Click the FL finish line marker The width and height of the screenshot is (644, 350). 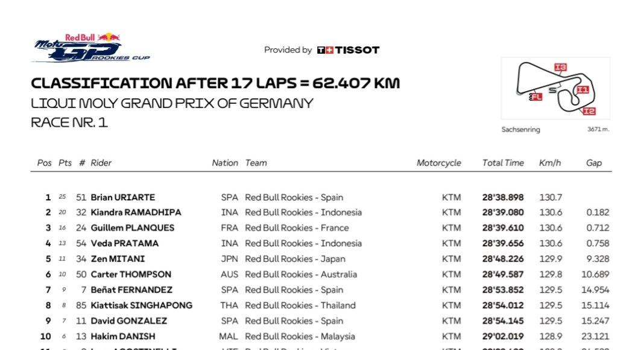click(535, 97)
